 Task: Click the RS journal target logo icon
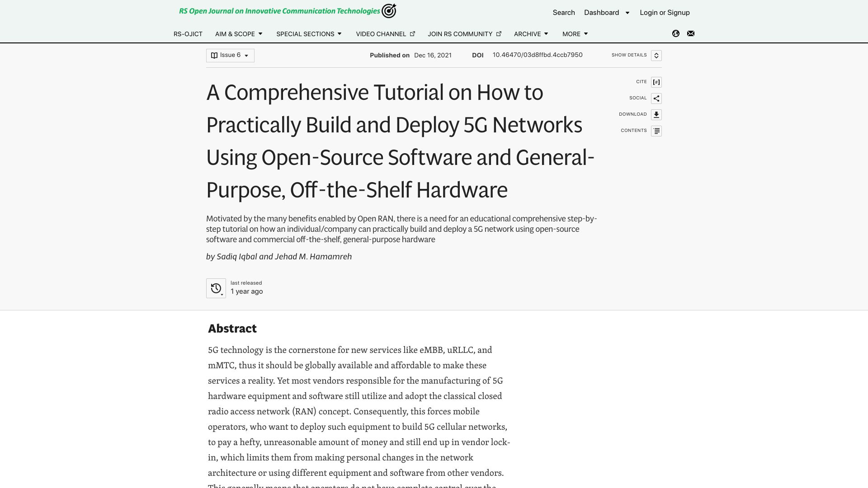click(389, 11)
